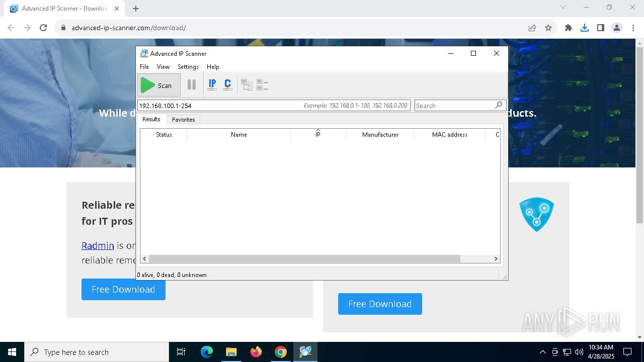The height and width of the screenshot is (362, 644).
Task: Sort by the Status column header
Action: coord(164,135)
